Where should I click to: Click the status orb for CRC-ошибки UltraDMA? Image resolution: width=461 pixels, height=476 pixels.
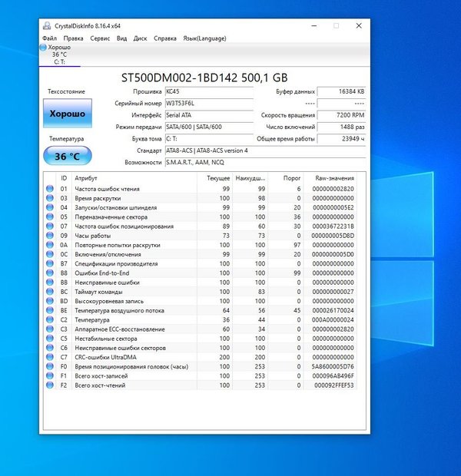(x=50, y=357)
